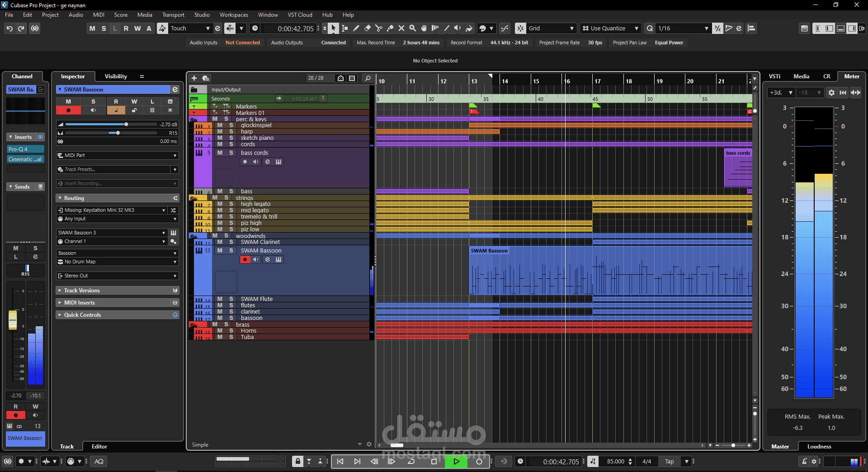Click the green Play transport button
Image resolution: width=868 pixels, height=472 pixels.
point(457,462)
